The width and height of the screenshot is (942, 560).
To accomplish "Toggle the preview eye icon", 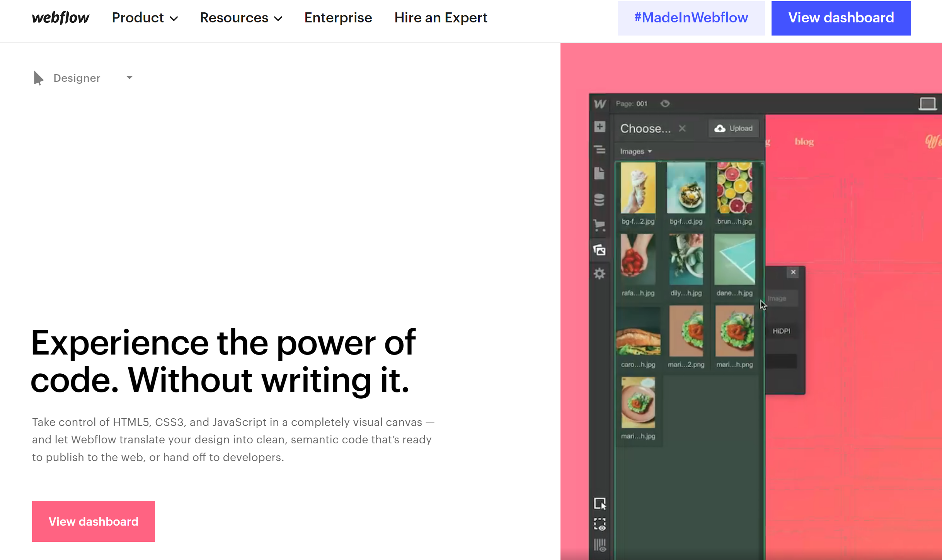I will coord(665,104).
